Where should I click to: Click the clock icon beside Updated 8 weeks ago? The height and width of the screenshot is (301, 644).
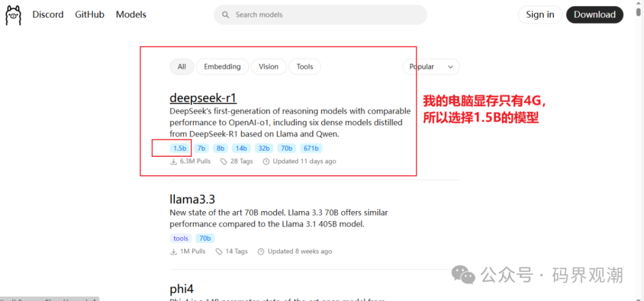tap(261, 252)
